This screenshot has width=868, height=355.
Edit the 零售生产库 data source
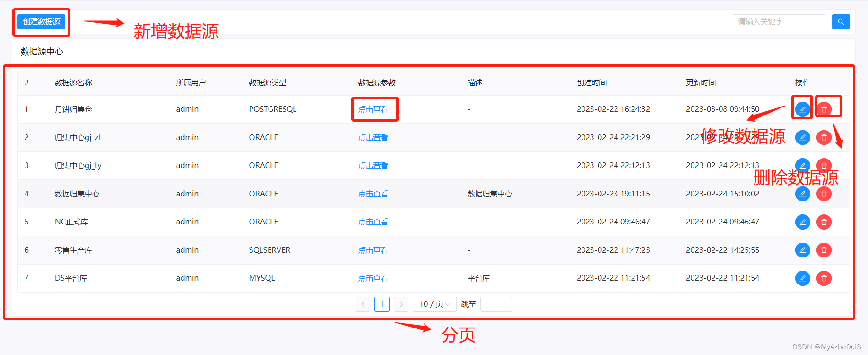(x=802, y=250)
